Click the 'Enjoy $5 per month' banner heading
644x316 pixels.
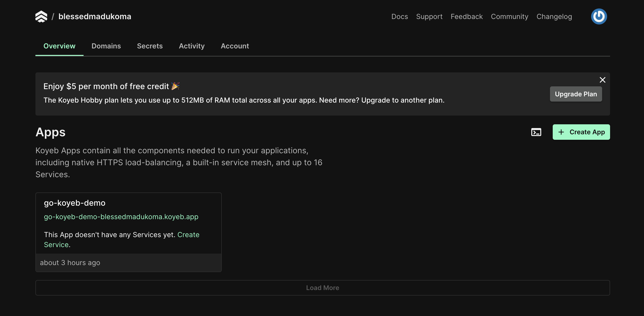coord(111,86)
